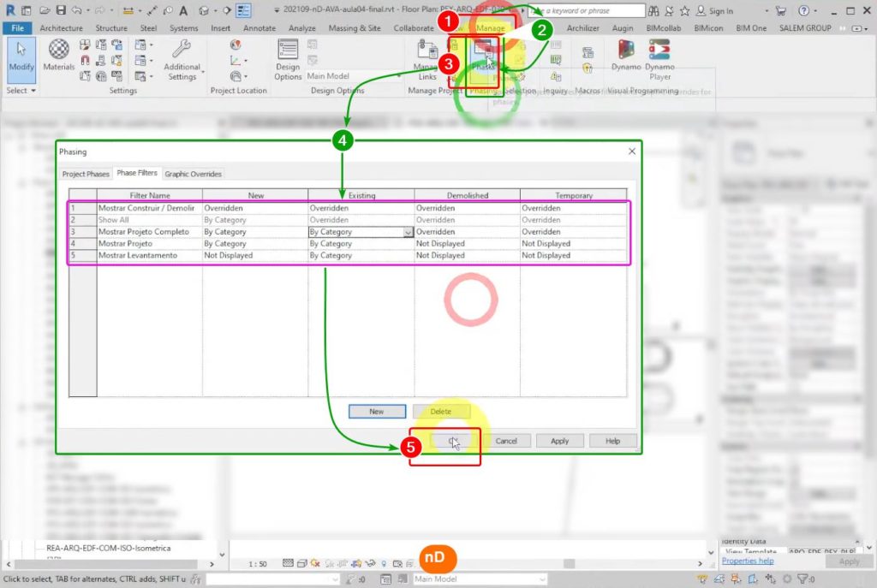Open Design Options from the ribbon
This screenshot has height=588, width=877.
point(288,57)
